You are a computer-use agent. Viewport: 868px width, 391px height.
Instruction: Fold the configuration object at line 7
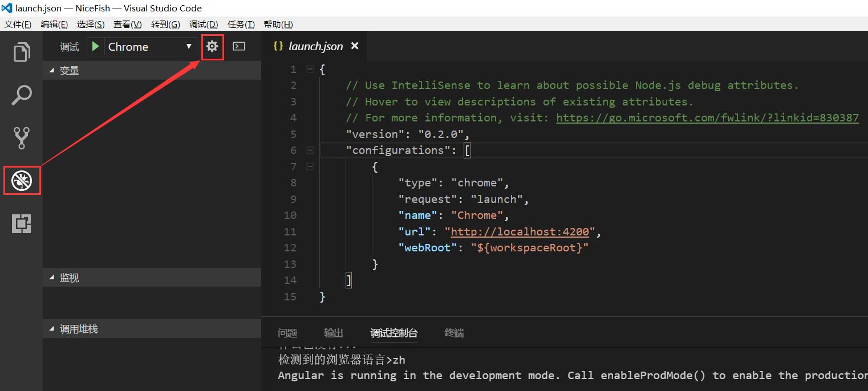click(x=310, y=167)
